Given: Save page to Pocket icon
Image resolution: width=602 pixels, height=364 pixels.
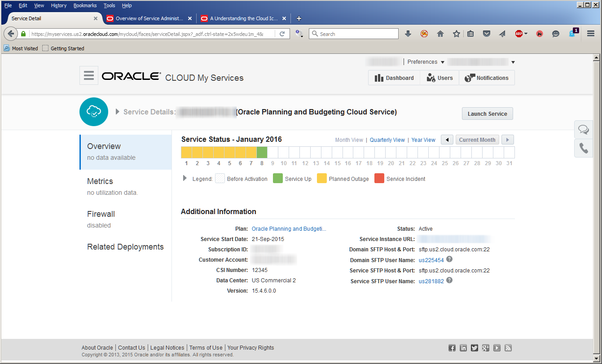Looking at the screenshot, I should click(487, 34).
